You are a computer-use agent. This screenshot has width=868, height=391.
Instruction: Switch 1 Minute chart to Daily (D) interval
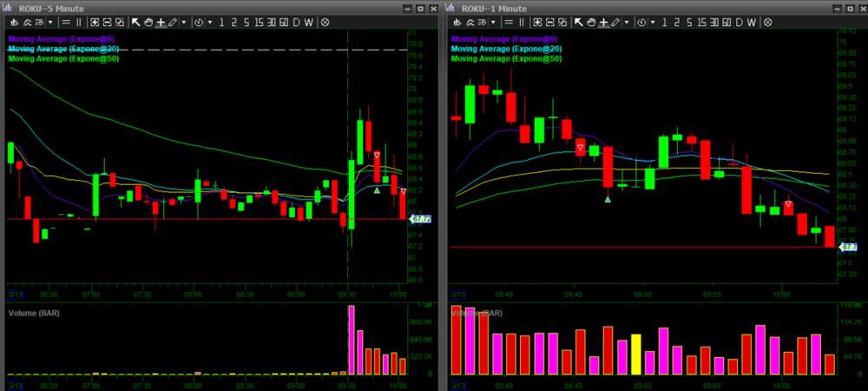(738, 22)
